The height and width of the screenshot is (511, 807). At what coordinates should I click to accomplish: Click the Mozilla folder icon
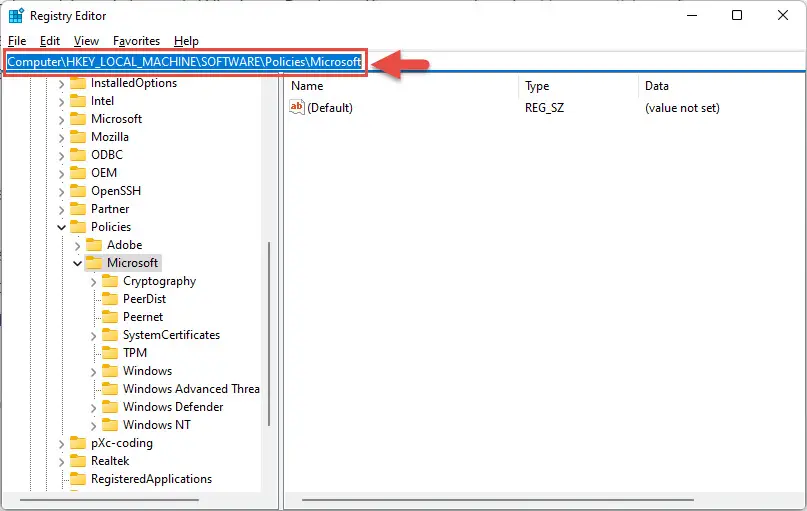[x=78, y=137]
